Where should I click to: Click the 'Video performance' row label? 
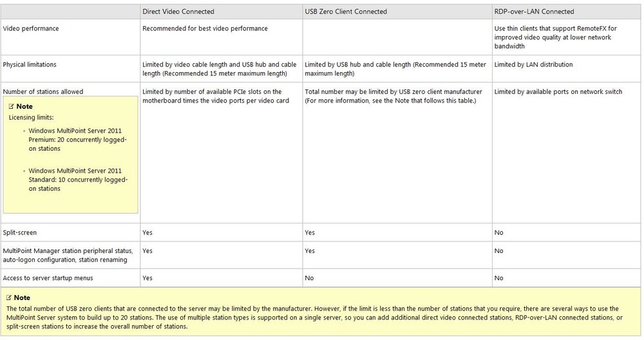pos(31,28)
